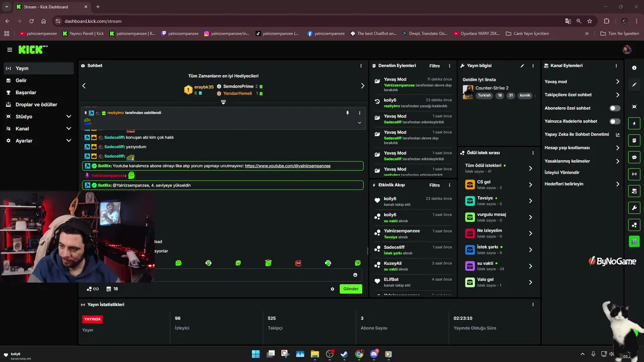The height and width of the screenshot is (362, 644).
Task: Show next leaderboard with right arrow
Action: point(362,86)
